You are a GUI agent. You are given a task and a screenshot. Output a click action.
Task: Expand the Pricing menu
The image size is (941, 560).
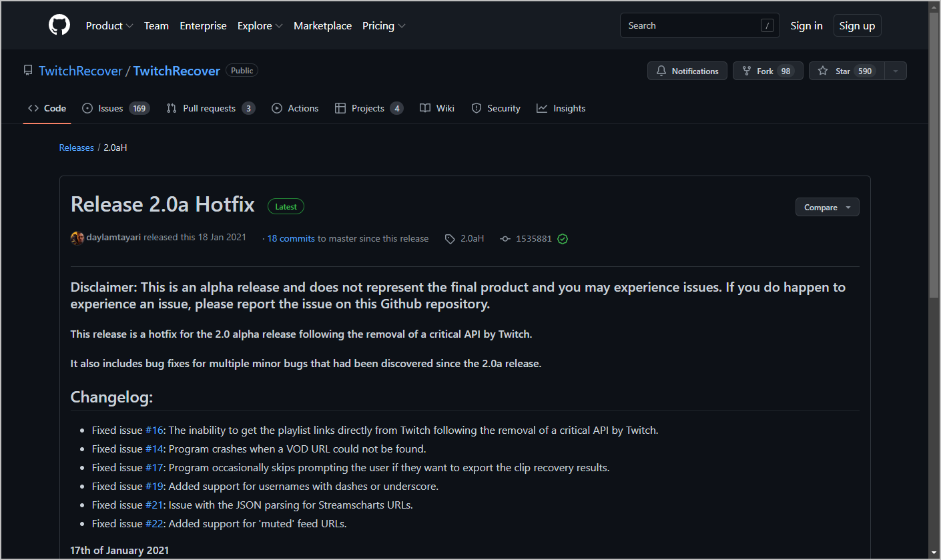coord(384,26)
